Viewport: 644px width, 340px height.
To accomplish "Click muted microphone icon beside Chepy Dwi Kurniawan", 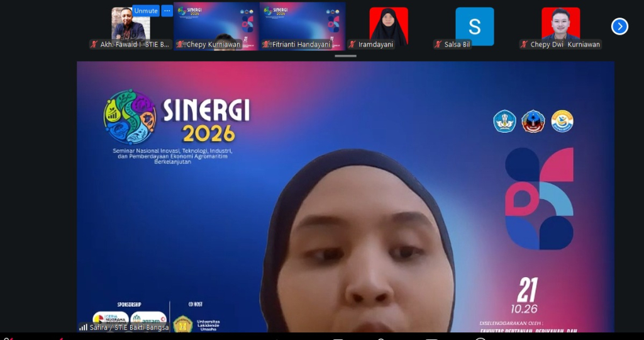I will click(x=524, y=45).
